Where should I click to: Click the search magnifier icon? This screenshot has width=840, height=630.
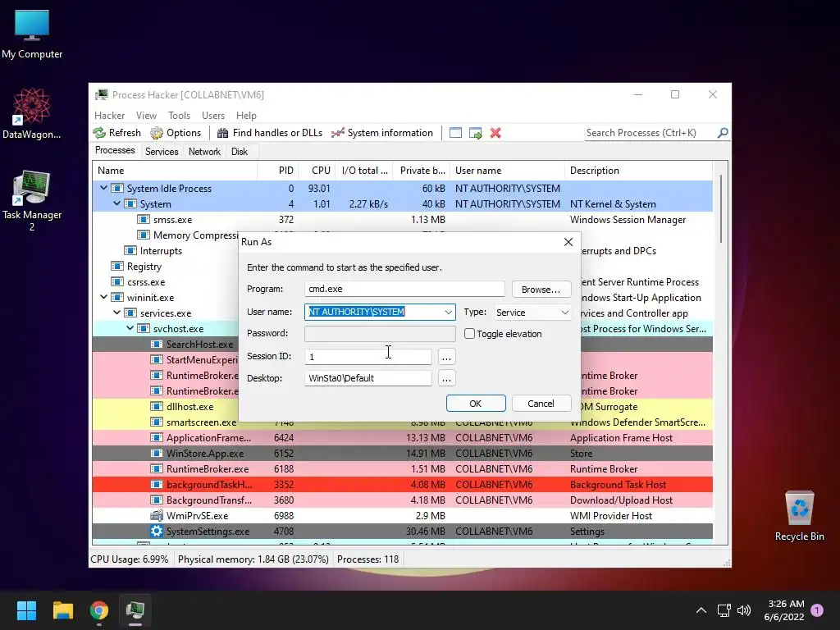click(x=723, y=132)
